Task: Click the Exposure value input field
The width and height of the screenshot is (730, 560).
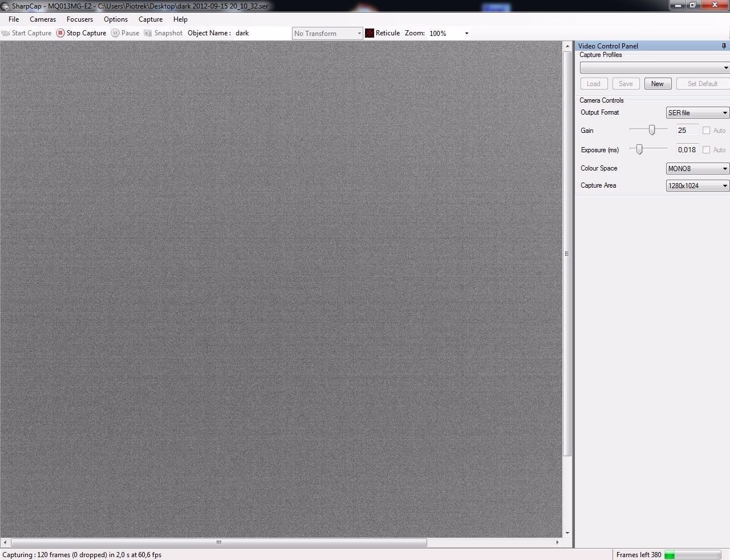Action: (687, 150)
